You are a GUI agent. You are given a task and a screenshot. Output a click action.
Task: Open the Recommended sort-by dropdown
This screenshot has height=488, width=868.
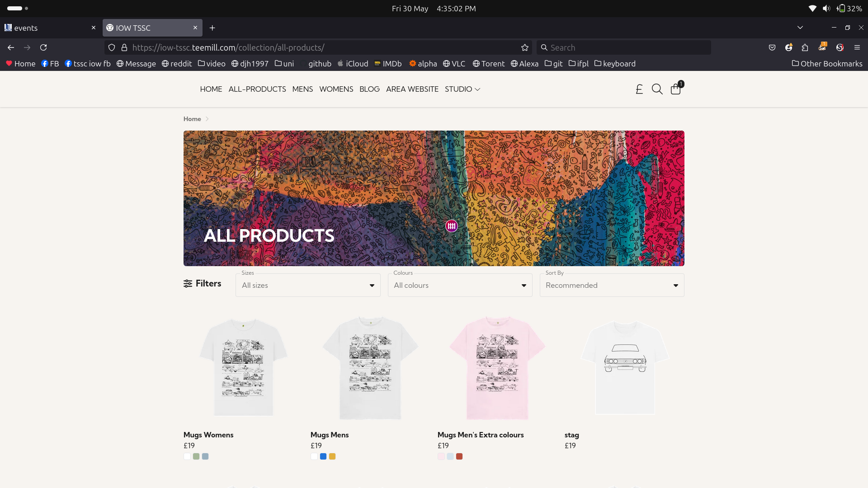(612, 285)
